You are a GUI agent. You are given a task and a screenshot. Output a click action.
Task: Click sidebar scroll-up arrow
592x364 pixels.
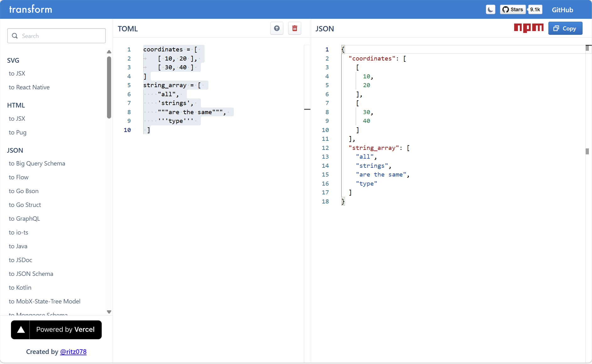(x=109, y=52)
